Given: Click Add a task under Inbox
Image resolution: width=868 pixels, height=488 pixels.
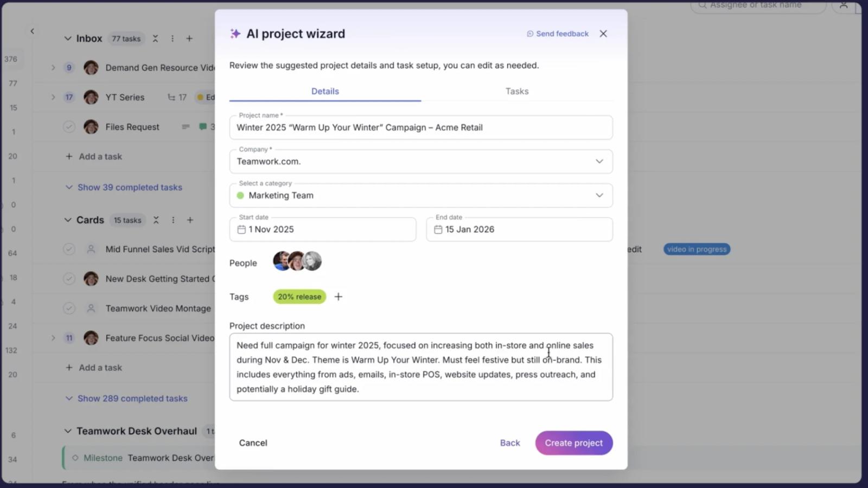Looking at the screenshot, I should click(x=94, y=157).
